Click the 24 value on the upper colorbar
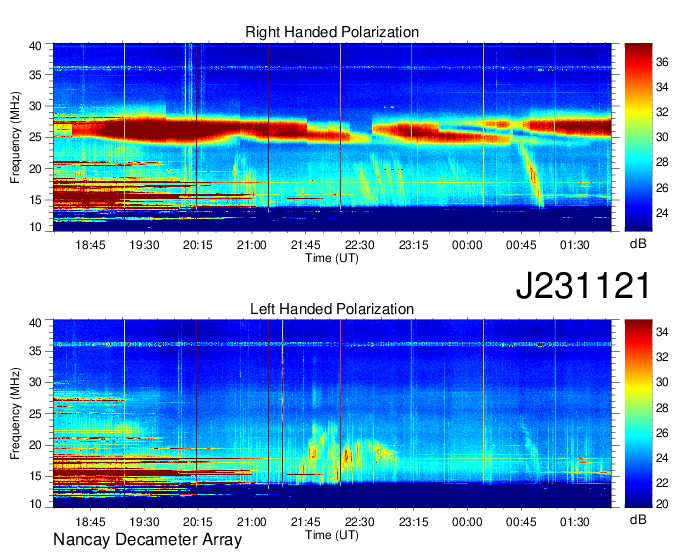The image size is (680, 552). [662, 212]
